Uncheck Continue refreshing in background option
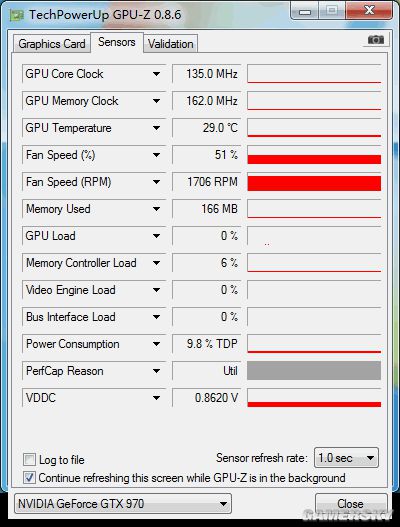This screenshot has height=527, width=400. (x=29, y=477)
